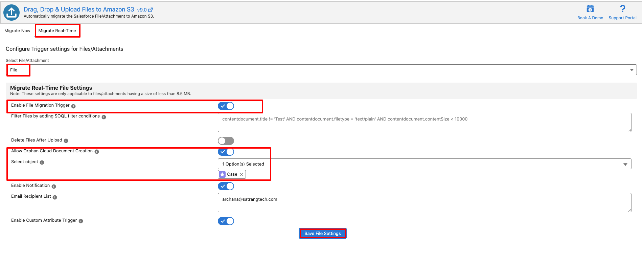Turn on Delete Files After Upload
644x260 pixels.
[x=226, y=141]
